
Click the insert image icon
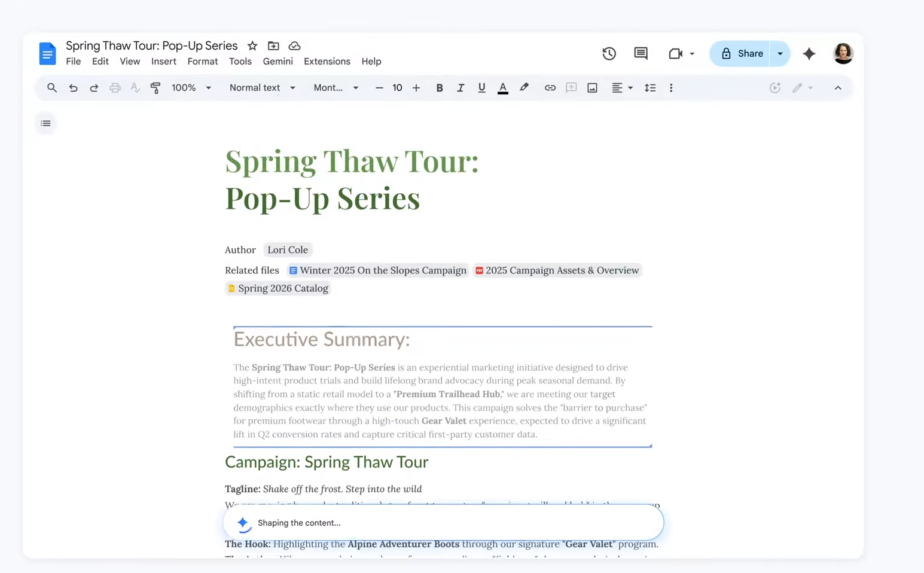(592, 88)
